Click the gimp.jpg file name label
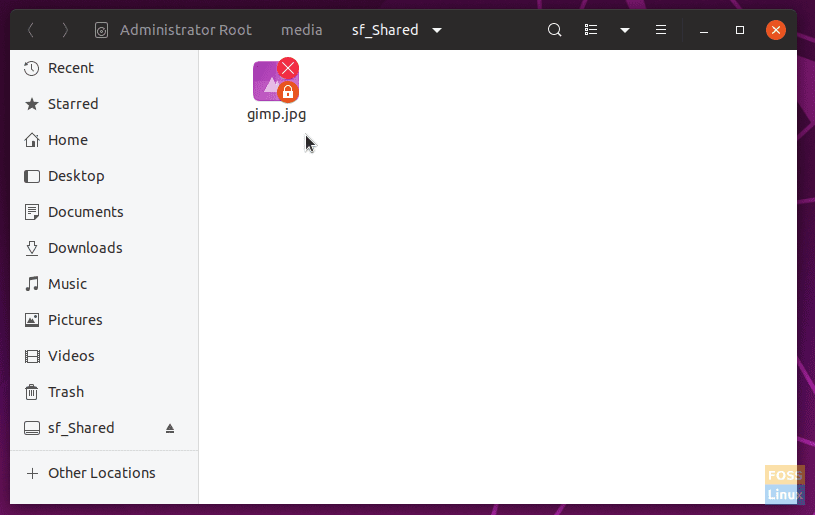Viewport: 815px width, 515px height. click(x=277, y=115)
